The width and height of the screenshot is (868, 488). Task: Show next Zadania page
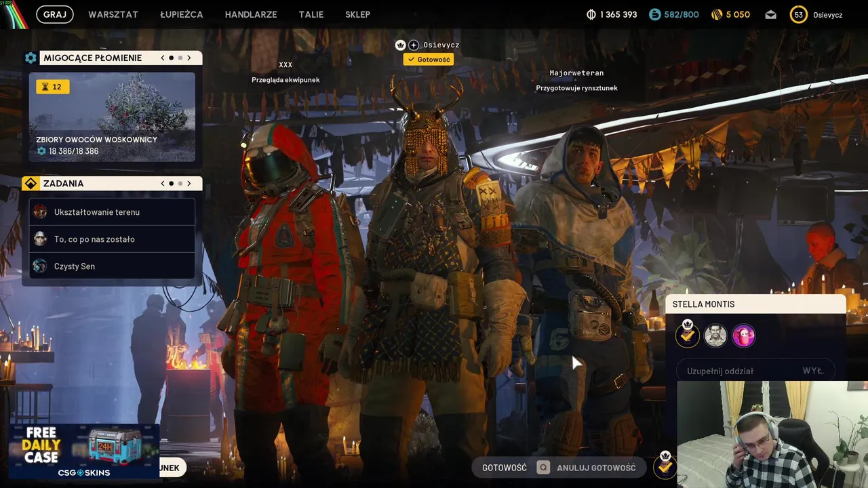[x=189, y=184]
